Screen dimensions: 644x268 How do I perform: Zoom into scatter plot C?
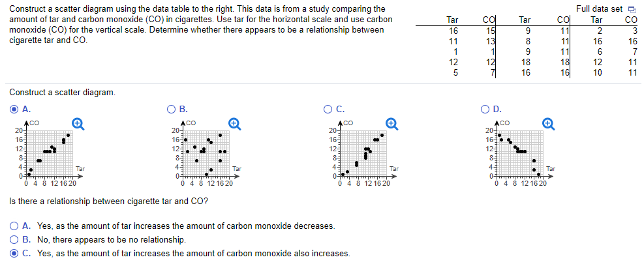(391, 124)
